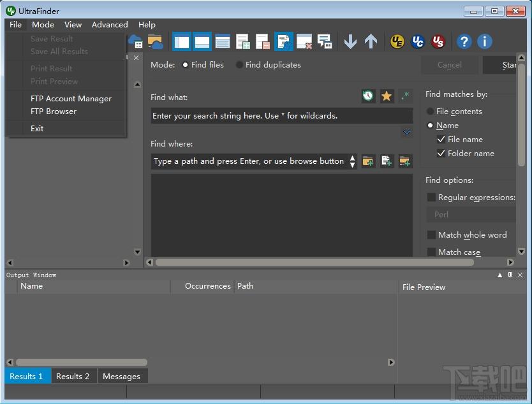This screenshot has height=404, width=532.
Task: Open the FTP Account Manager cloud icon
Action: 136,41
